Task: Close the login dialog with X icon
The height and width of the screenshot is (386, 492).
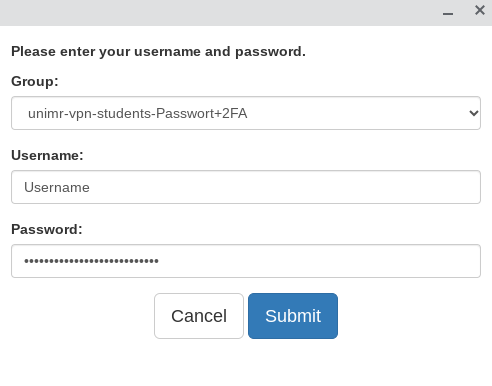Action: pos(480,10)
